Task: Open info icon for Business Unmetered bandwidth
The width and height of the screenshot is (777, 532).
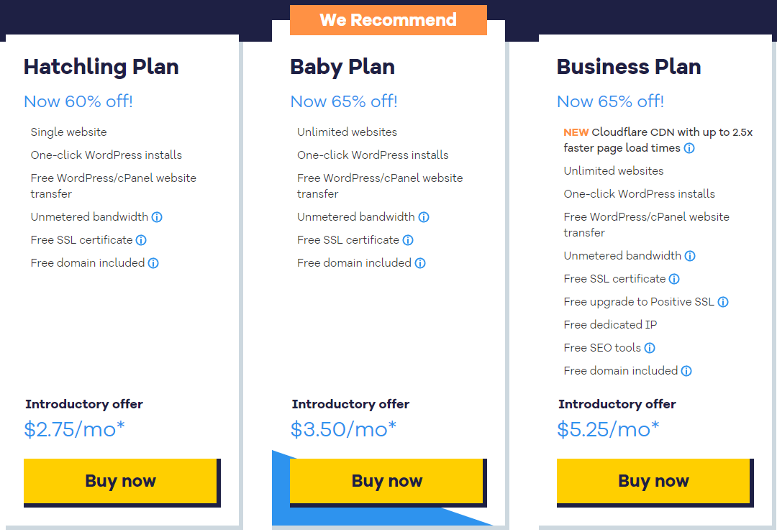Action: 690,256
